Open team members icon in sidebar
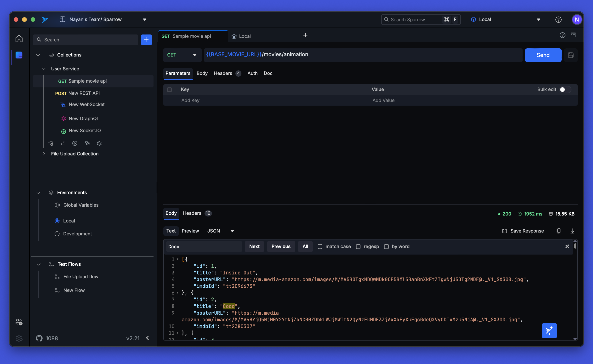 click(19, 322)
